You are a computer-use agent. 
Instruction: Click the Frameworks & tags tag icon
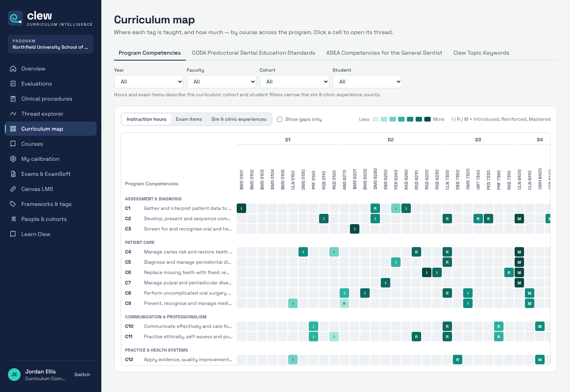tap(13, 204)
